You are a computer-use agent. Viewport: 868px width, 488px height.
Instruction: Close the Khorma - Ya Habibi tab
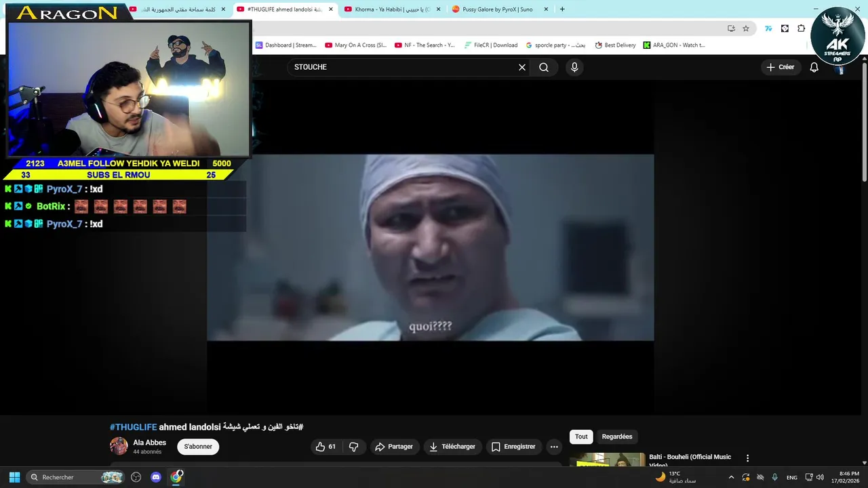point(438,9)
